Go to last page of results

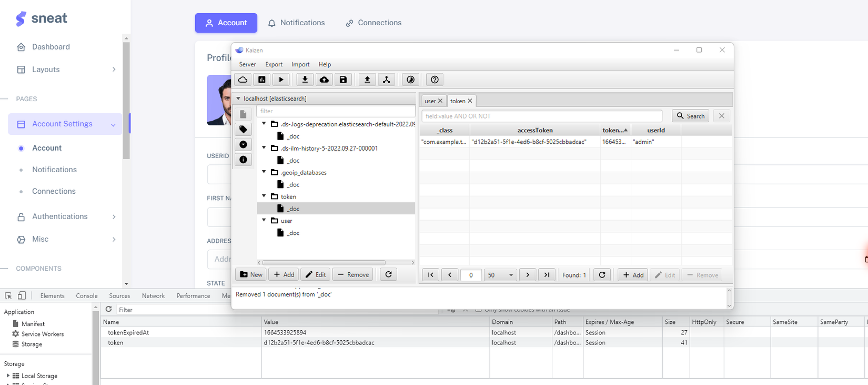click(x=547, y=275)
